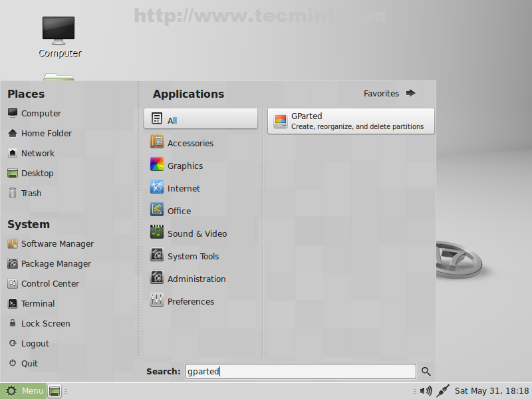Click the Administration gear icon

[x=157, y=277]
